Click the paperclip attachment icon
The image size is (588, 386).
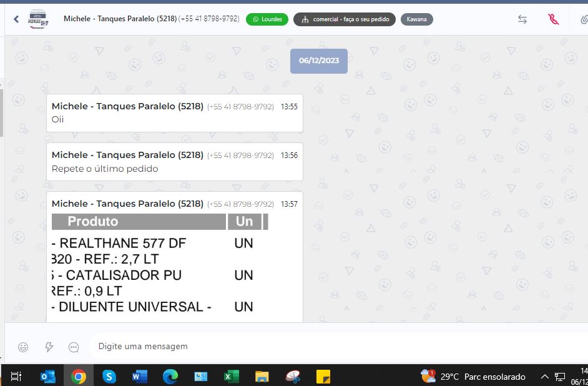point(583,19)
